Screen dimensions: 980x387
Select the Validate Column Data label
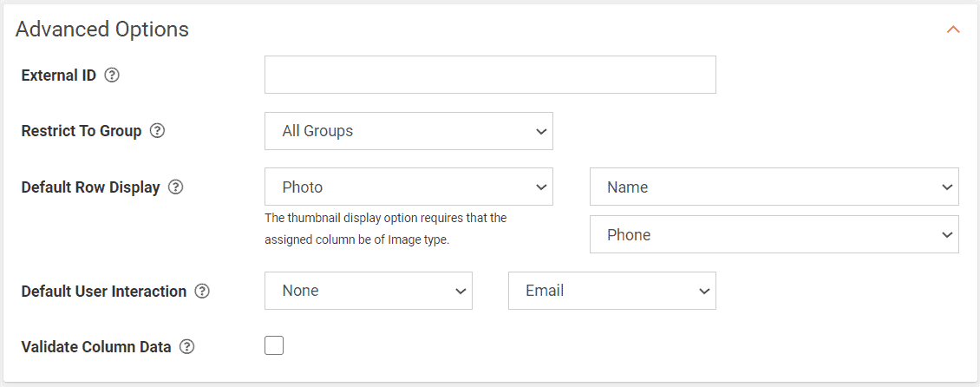(x=96, y=347)
